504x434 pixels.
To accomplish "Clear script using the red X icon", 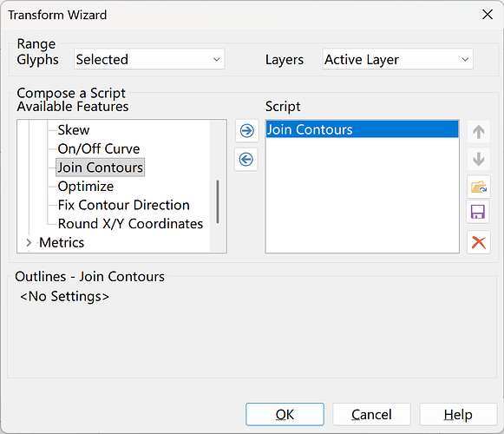I will click(x=479, y=242).
